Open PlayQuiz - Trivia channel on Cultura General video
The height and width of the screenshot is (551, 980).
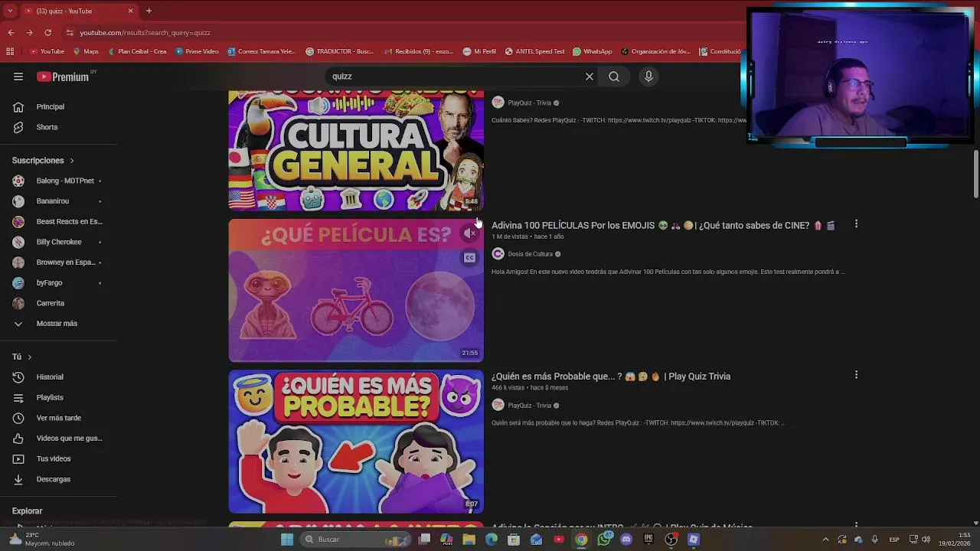(x=529, y=103)
